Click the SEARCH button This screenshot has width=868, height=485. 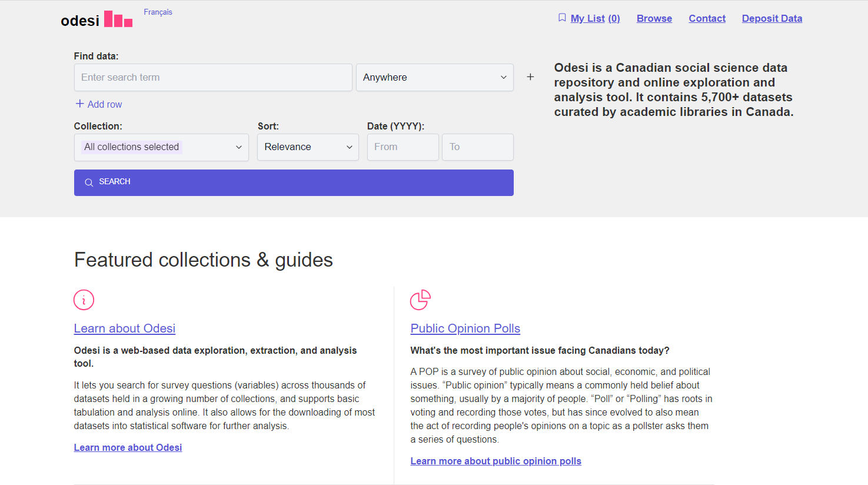[294, 182]
